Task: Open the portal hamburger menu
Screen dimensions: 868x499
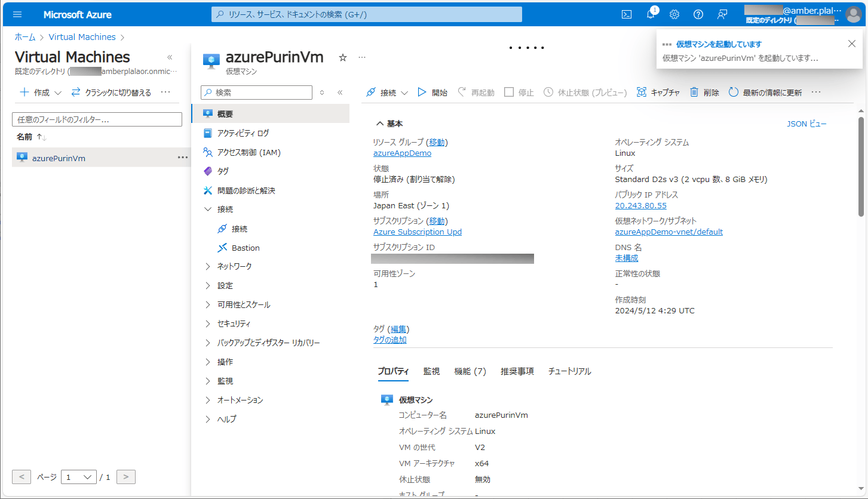Action: pos(17,14)
